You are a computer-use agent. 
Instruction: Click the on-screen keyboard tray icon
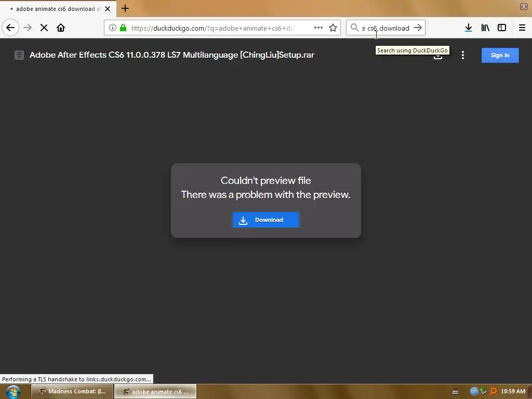point(455,392)
